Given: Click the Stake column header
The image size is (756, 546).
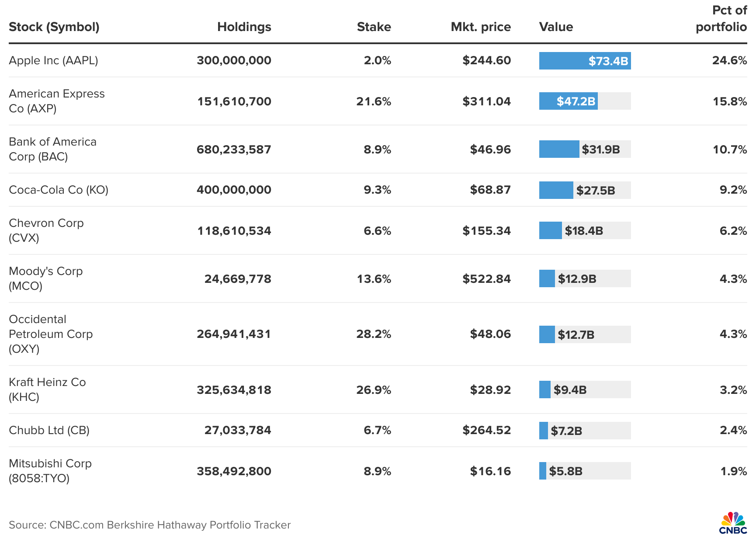Looking at the screenshot, I should (374, 27).
